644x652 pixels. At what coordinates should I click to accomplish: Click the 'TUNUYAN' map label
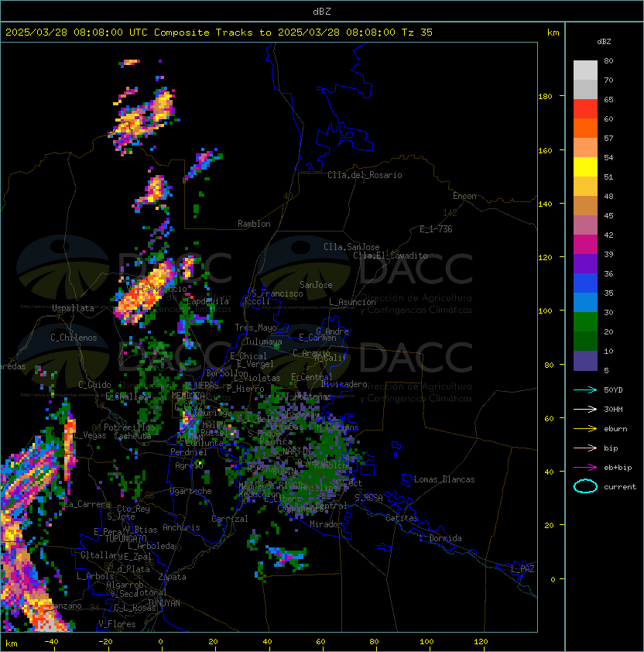point(164,603)
